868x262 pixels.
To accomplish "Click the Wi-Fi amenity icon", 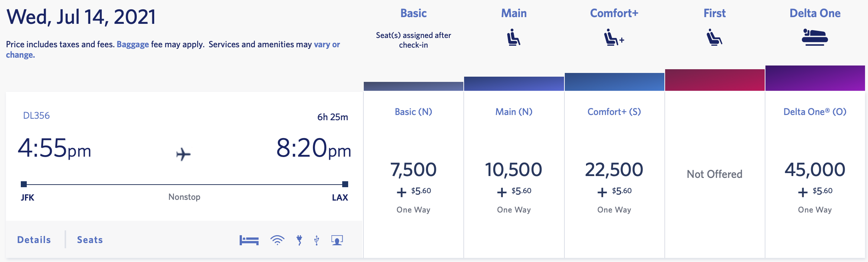I will pos(277,240).
